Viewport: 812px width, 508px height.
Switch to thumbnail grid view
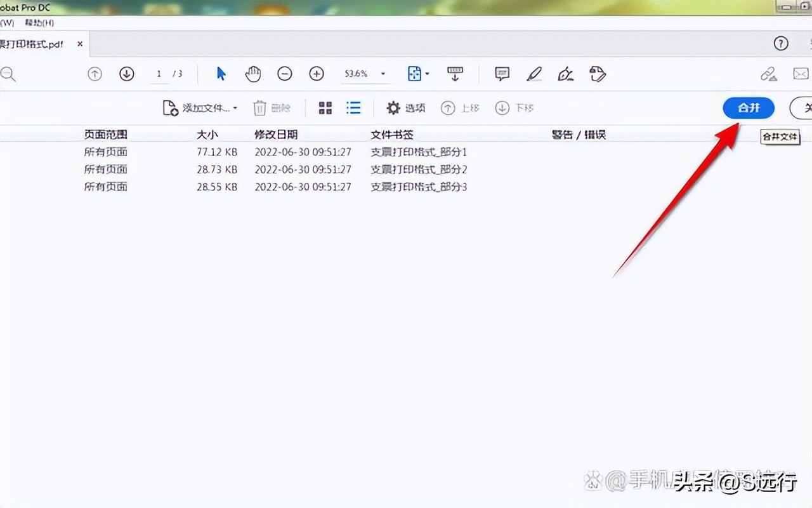(325, 108)
